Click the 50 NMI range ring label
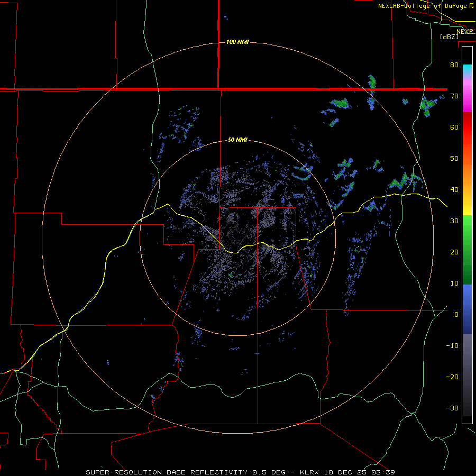Screen dimensions: 476x476 [x=237, y=140]
